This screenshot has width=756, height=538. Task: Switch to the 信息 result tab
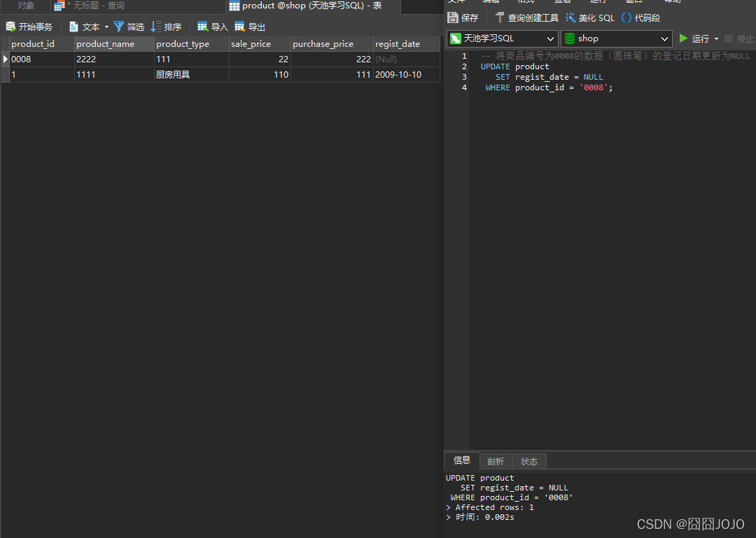pos(462,461)
